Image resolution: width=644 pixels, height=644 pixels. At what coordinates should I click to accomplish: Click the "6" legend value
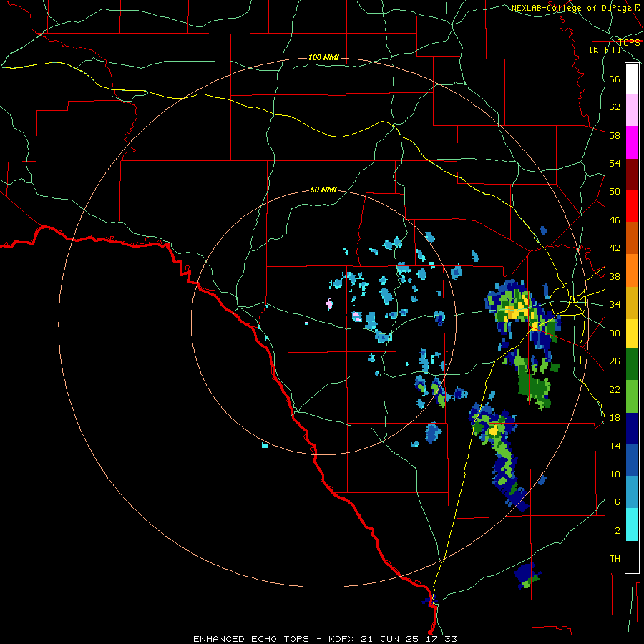[618, 502]
